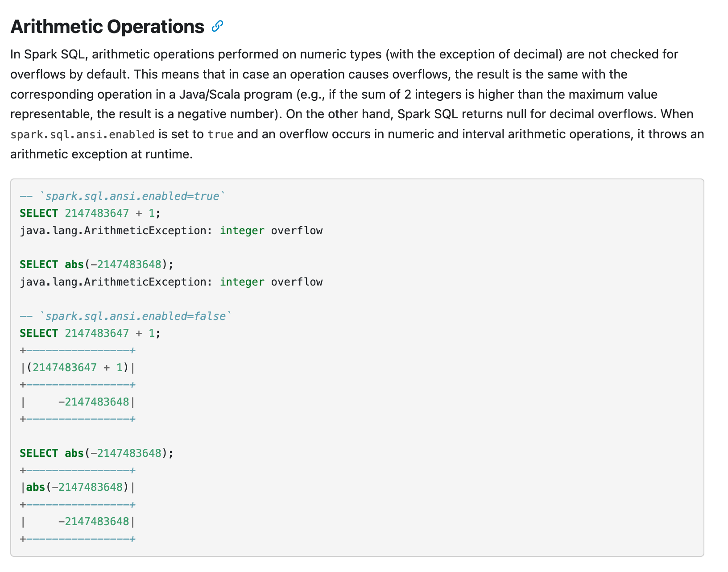Click the comment line spark.sql.ansi.enabled=false
The height and width of the screenshot is (572, 728).
126,316
